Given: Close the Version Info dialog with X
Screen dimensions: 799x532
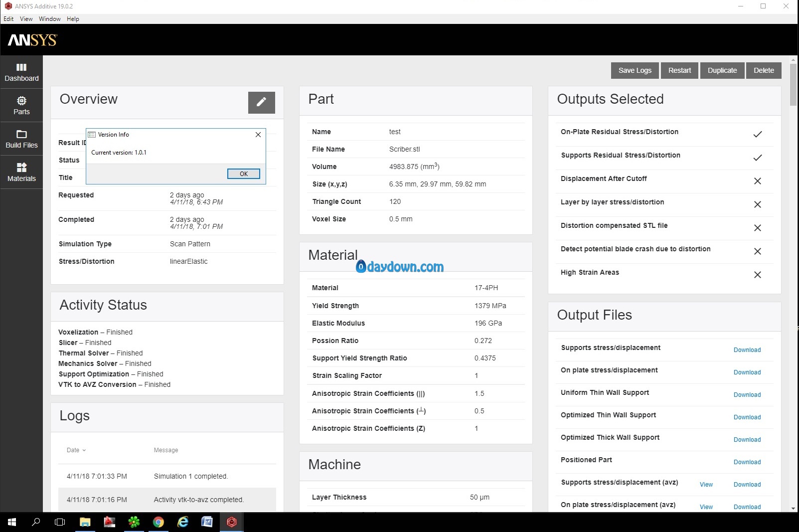Looking at the screenshot, I should (x=258, y=135).
